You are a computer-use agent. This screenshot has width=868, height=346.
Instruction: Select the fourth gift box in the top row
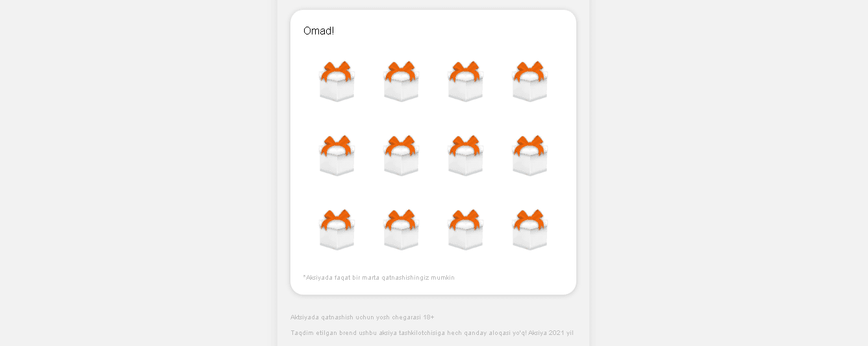(530, 81)
